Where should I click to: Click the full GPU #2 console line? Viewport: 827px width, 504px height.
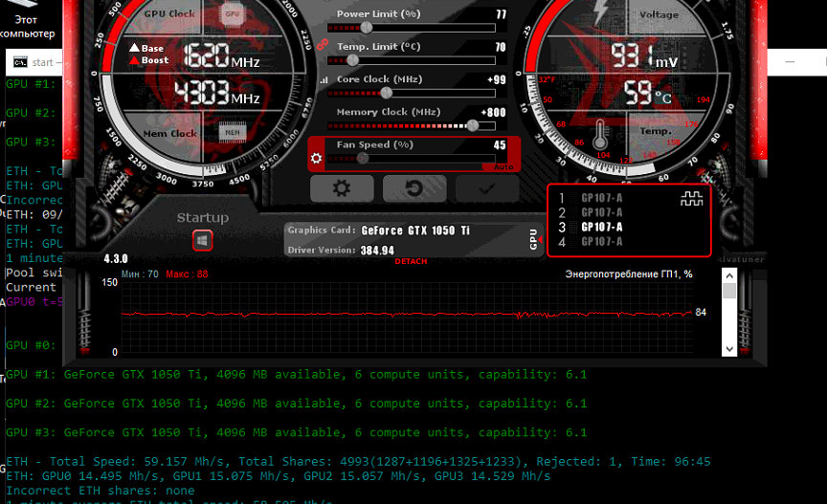tap(297, 404)
